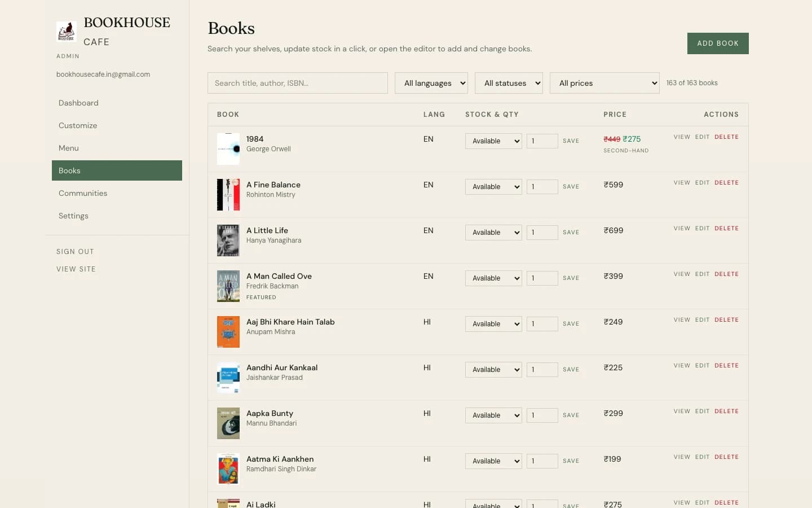Click the bookhousecafe.in@gmail.com email text
The width and height of the screenshot is (812, 508).
click(103, 75)
